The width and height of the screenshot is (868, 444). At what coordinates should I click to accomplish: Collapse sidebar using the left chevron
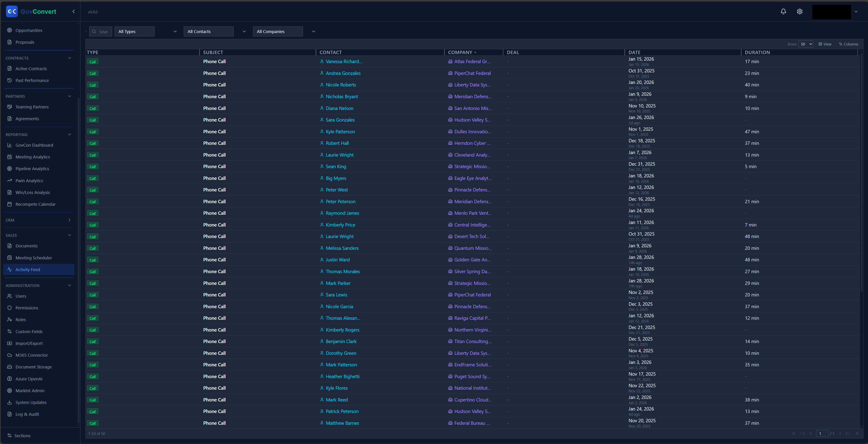(73, 12)
